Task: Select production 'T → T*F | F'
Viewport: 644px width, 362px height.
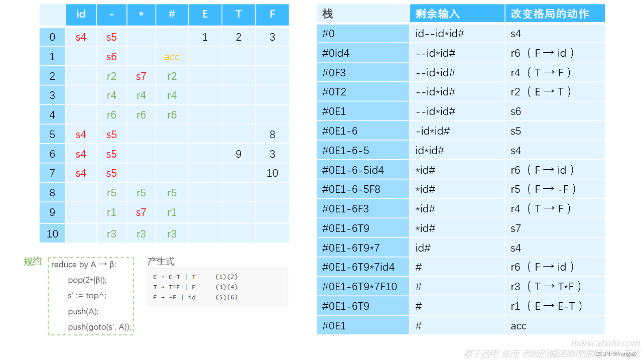Action: tap(174, 287)
